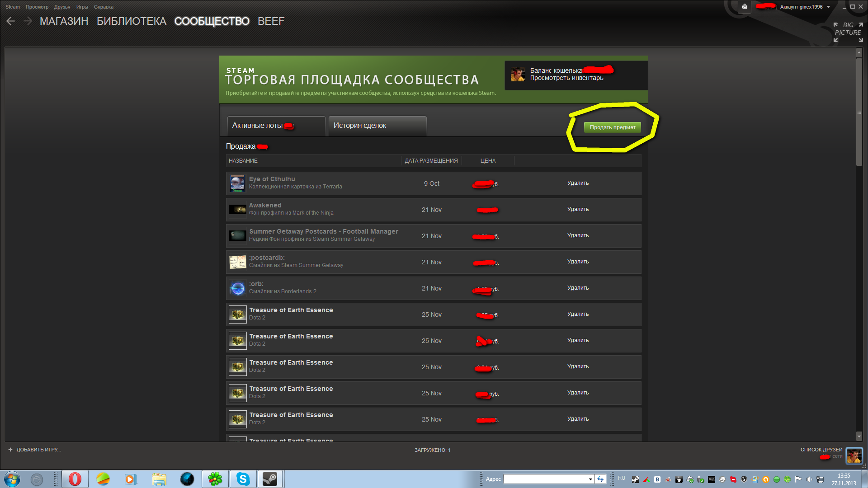Click the Steam taskbar button
The width and height of the screenshot is (868, 488).
click(270, 479)
